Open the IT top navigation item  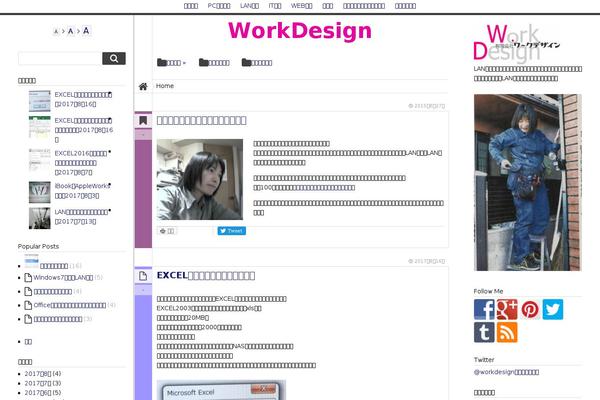[275, 6]
